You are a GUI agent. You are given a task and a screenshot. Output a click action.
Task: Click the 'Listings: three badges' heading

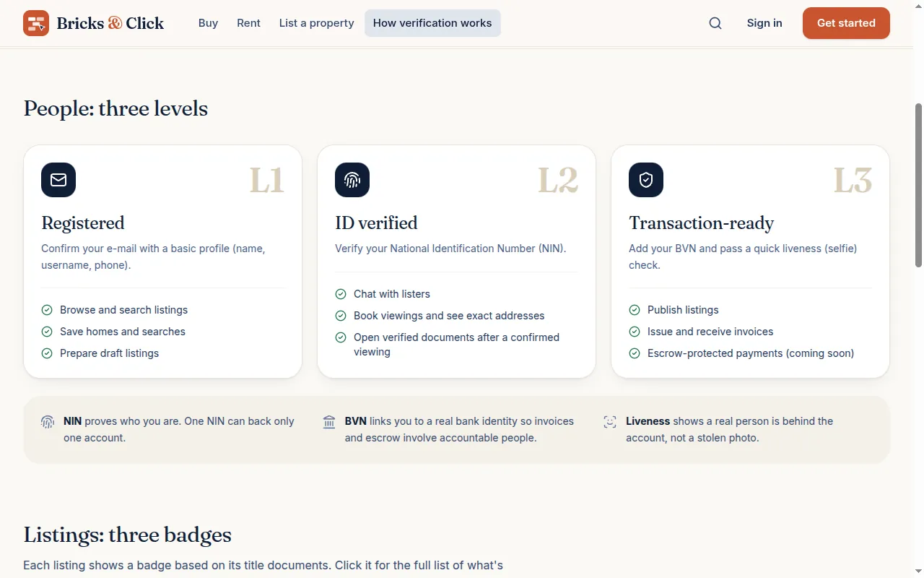pos(127,535)
